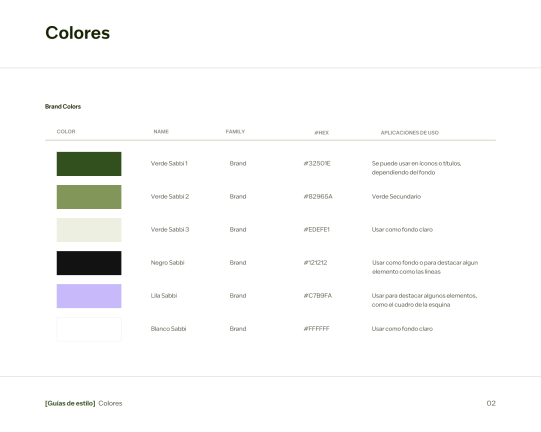Viewport: 541px width, 432px height.
Task: Select the name 'Lila Sabbi'
Action: (x=164, y=296)
